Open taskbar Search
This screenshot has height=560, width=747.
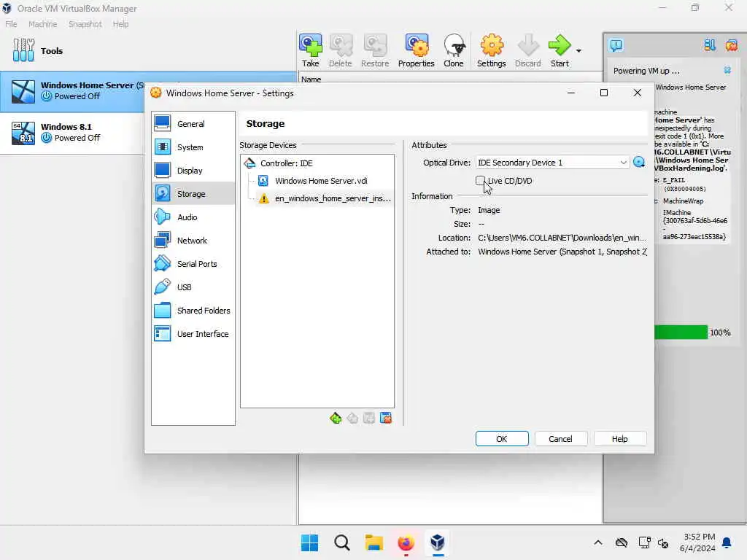click(x=341, y=542)
